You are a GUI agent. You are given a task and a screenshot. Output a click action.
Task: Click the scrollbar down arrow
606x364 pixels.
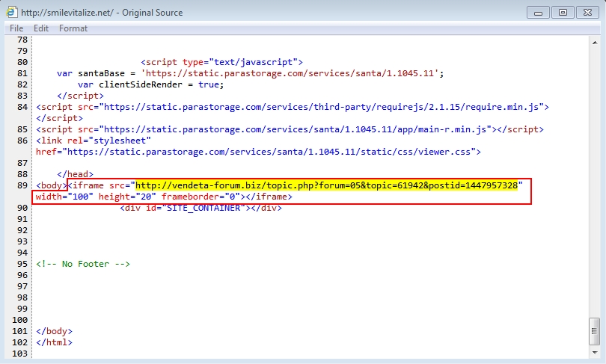(595, 353)
